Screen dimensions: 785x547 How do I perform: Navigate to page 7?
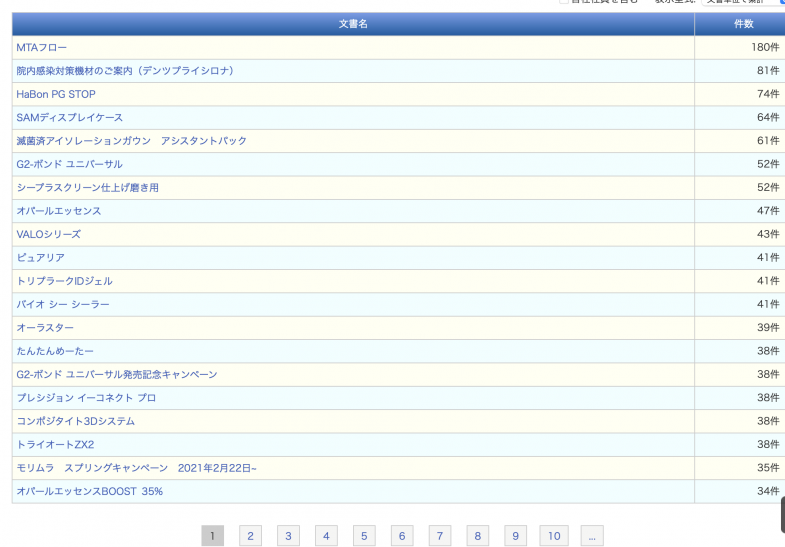pyautogui.click(x=440, y=536)
